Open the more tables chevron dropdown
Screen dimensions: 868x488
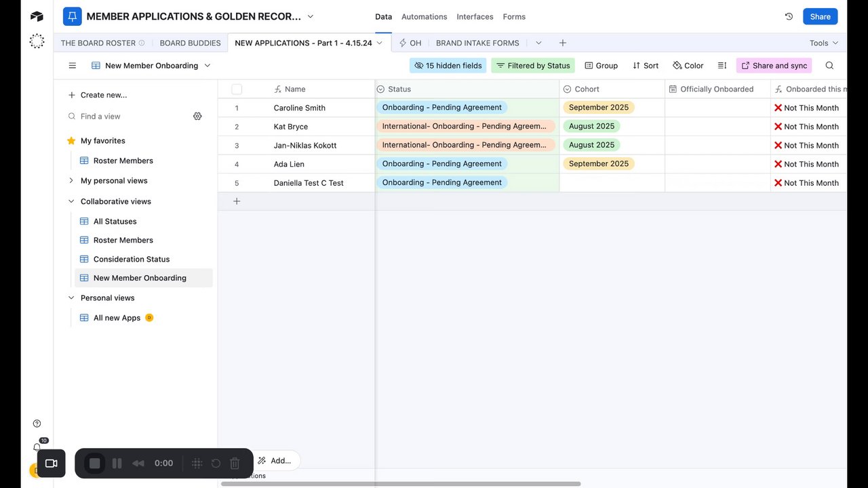pyautogui.click(x=538, y=43)
